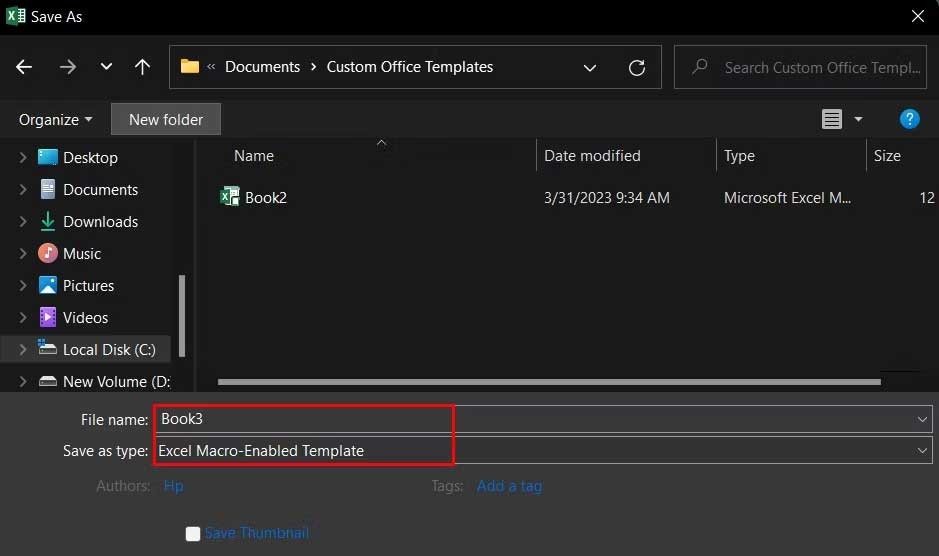Enable the Save Thumbnail checkbox
The height and width of the screenshot is (556, 939).
click(x=193, y=534)
